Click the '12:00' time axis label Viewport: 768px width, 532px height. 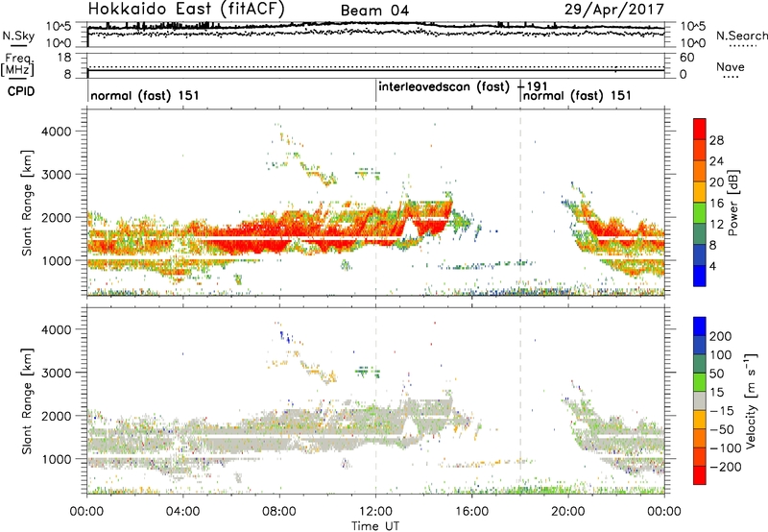[x=375, y=512]
